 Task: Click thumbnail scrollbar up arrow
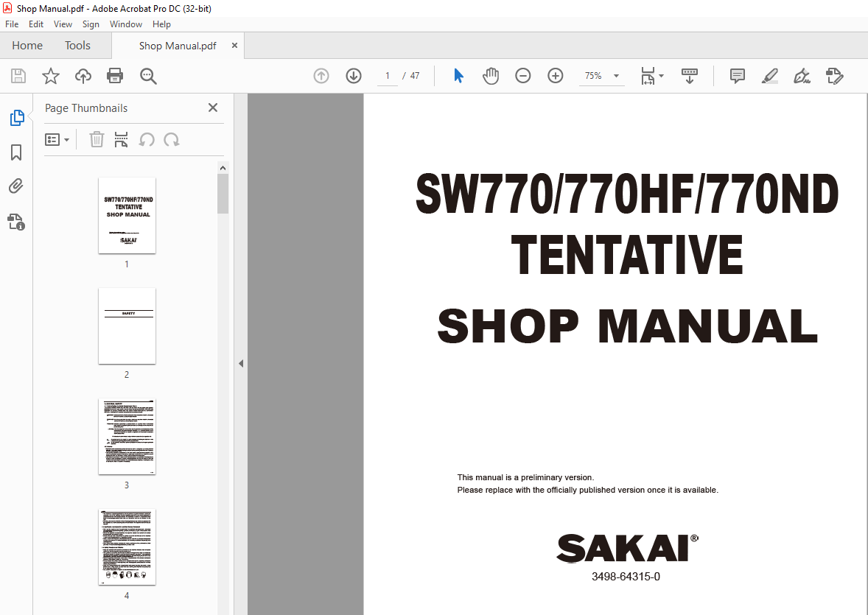[223, 168]
